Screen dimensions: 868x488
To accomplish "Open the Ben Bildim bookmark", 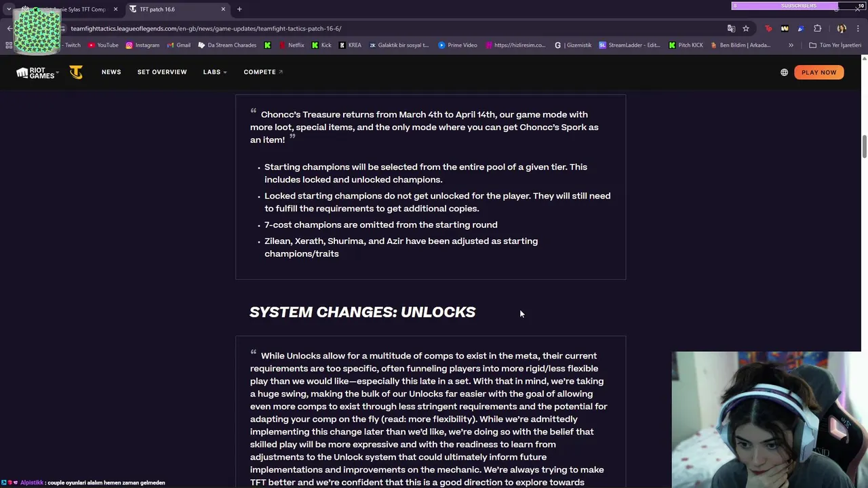I will pos(741,45).
